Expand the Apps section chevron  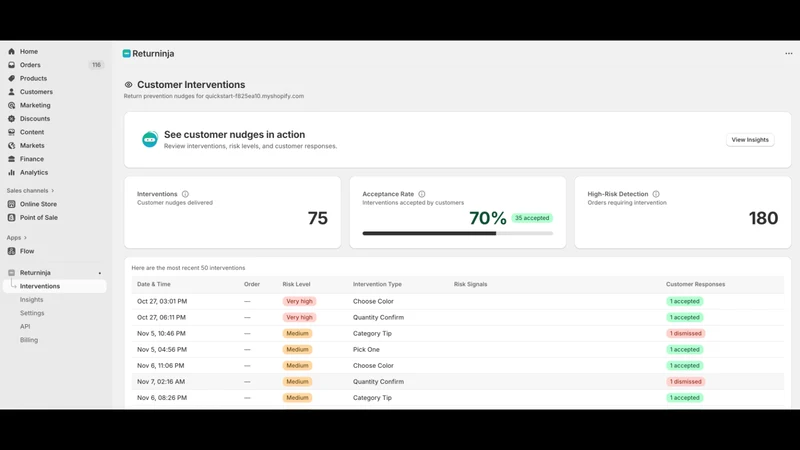click(25, 238)
